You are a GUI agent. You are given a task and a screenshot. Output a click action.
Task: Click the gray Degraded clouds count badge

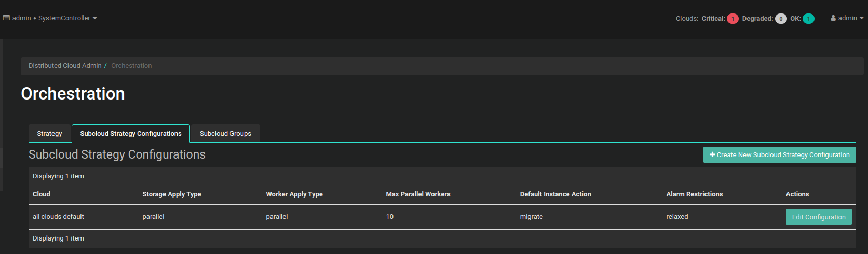pyautogui.click(x=781, y=19)
